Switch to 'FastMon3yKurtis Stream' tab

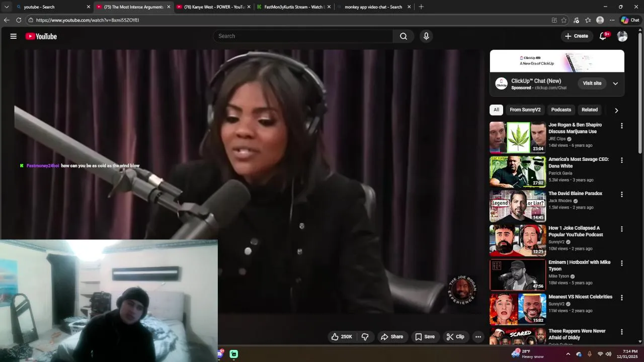[x=294, y=7]
